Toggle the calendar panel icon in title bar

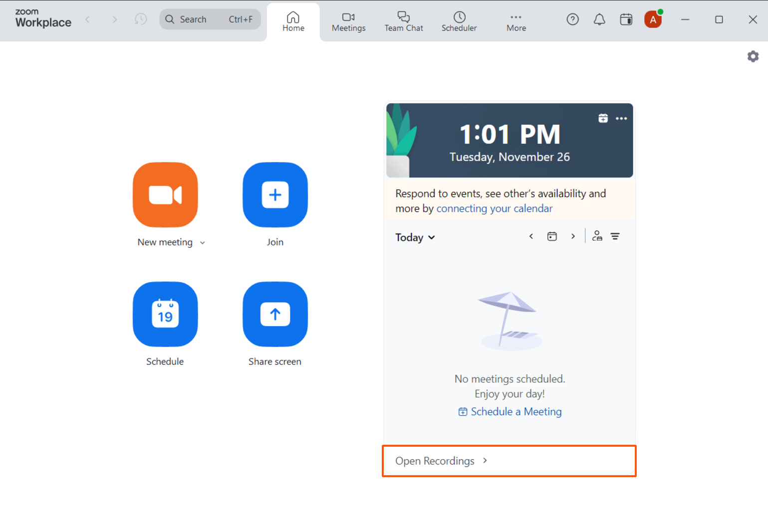(x=626, y=19)
